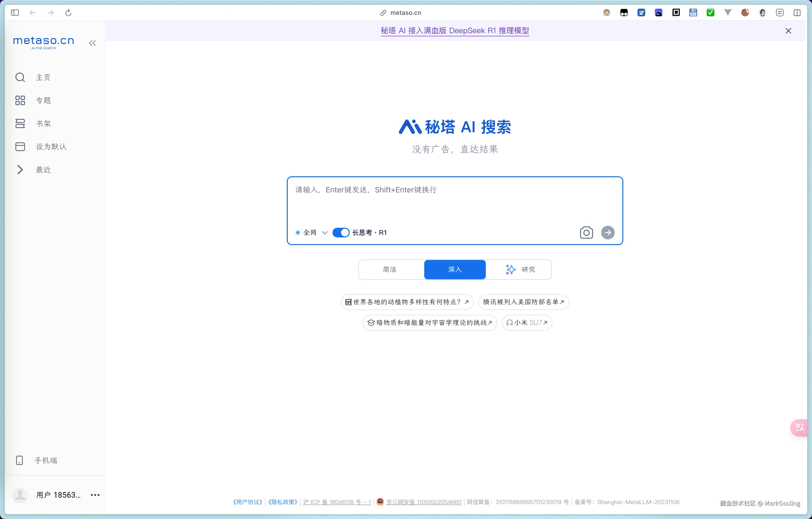Click the pink translate floating icon
The height and width of the screenshot is (519, 812).
(800, 428)
